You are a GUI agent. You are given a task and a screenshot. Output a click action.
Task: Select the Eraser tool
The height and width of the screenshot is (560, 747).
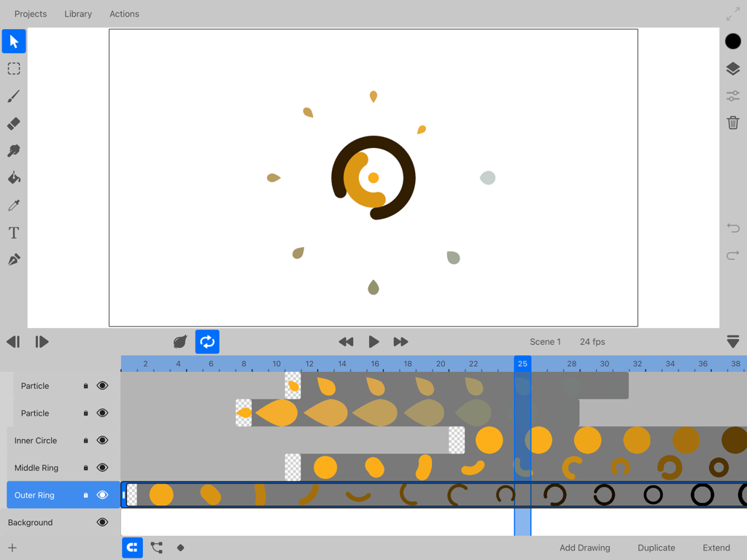point(13,123)
